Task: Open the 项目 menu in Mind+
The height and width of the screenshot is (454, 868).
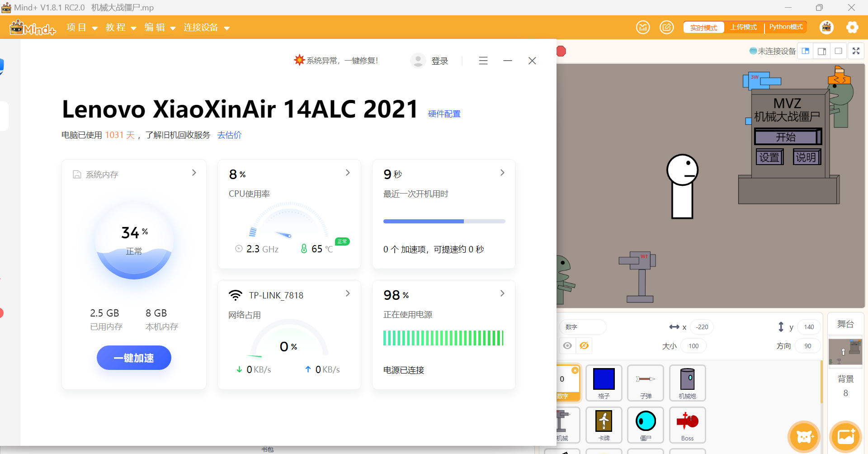Action: point(82,28)
